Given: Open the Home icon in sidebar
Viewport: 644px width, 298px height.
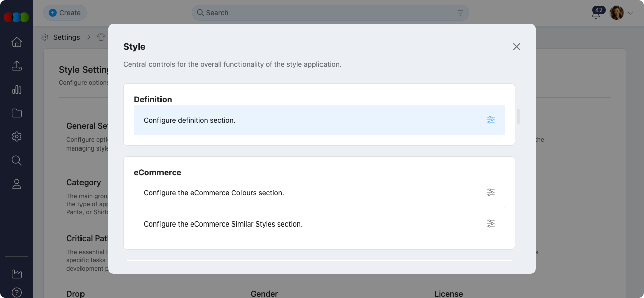Looking at the screenshot, I should [17, 42].
